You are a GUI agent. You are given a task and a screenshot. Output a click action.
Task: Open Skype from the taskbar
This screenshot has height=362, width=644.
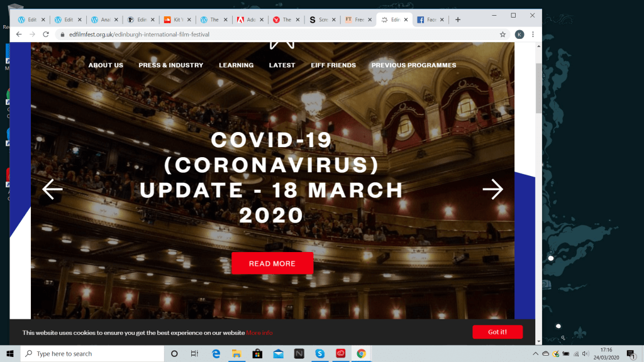(x=319, y=354)
